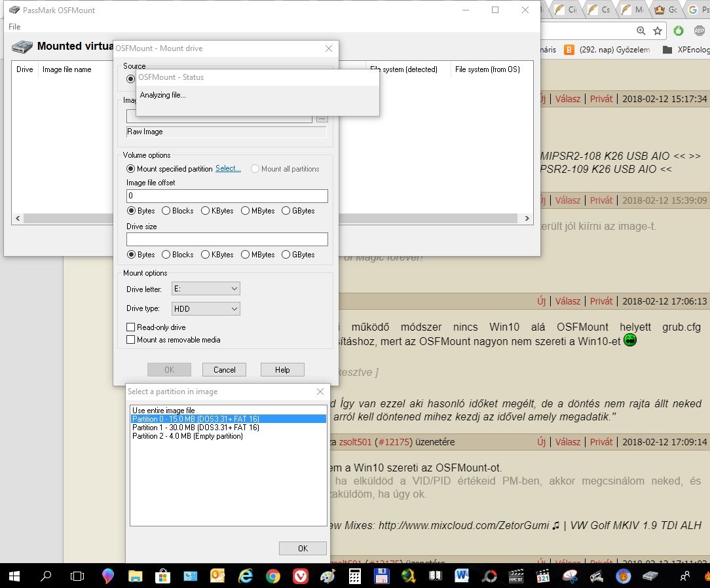Open the 321 media player taskbar icon
The width and height of the screenshot is (710, 588).
(x=542, y=576)
